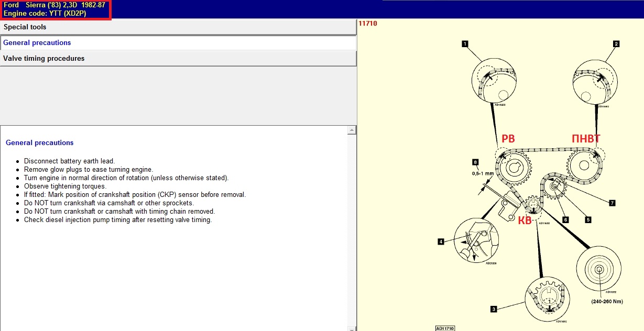Click the text panel scroll up arrow
This screenshot has height=331, width=644.
[352, 130]
